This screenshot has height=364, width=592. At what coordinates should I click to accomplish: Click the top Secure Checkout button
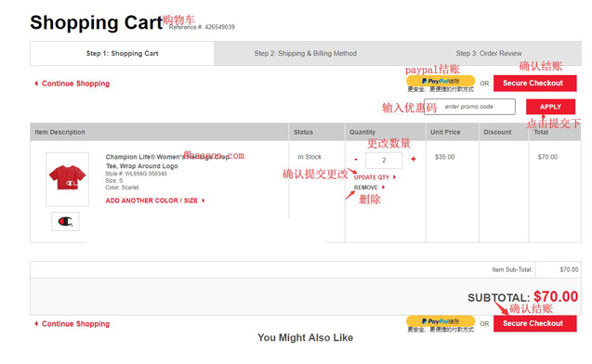(x=535, y=83)
